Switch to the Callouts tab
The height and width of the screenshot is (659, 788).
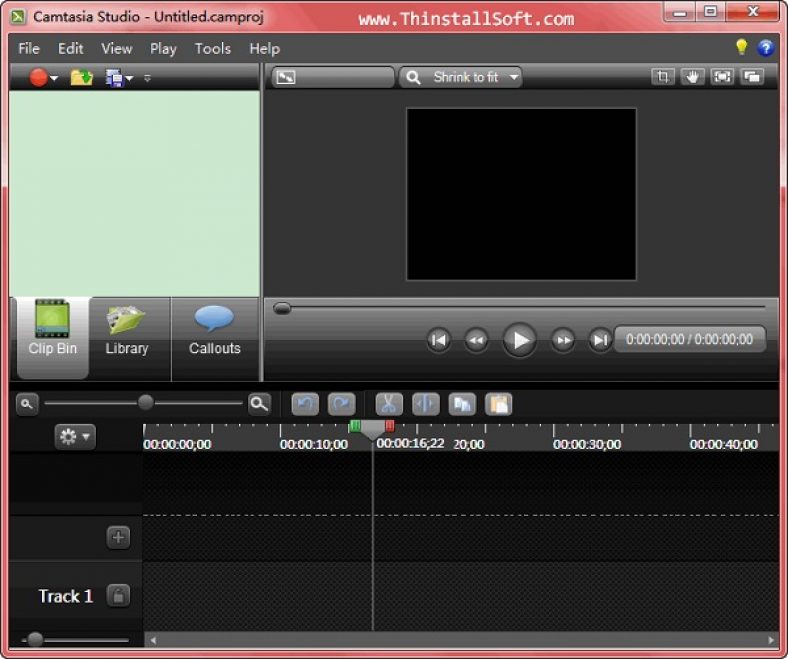coord(215,337)
